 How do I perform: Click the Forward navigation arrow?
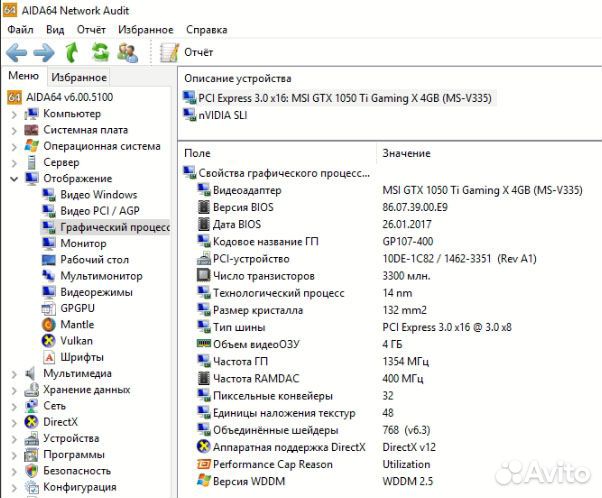(44, 52)
